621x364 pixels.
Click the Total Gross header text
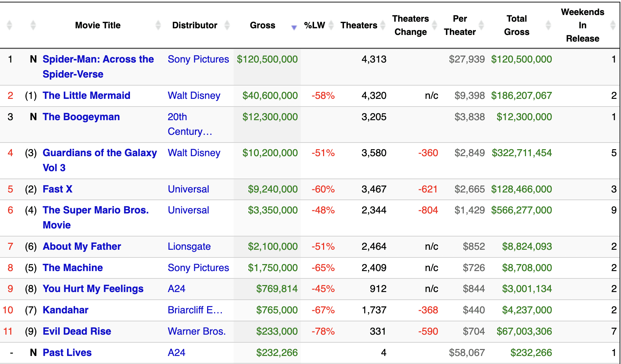(517, 25)
